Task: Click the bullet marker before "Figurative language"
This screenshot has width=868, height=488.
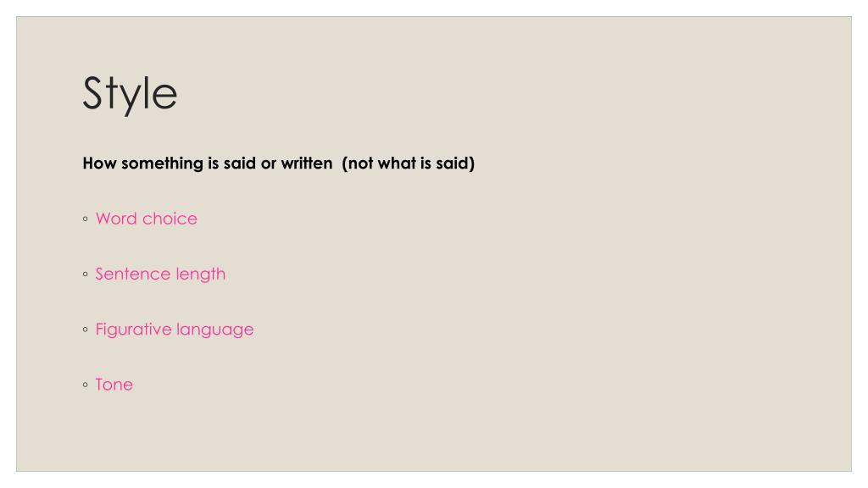Action: pyautogui.click(x=86, y=330)
